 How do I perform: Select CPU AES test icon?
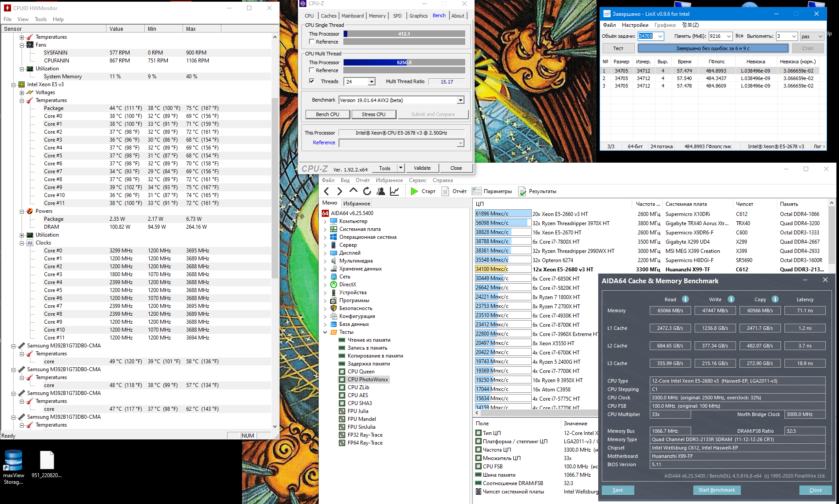coord(342,395)
